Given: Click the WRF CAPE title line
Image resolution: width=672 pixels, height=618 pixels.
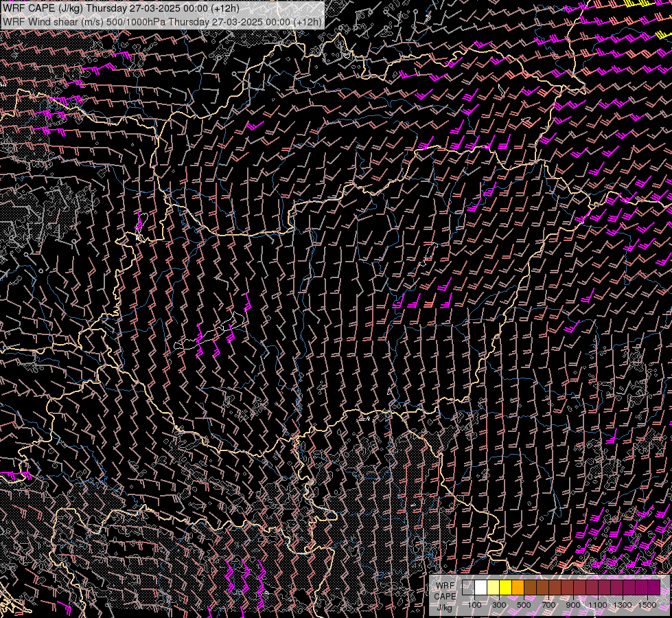Looking at the screenshot, I should coord(121,8).
